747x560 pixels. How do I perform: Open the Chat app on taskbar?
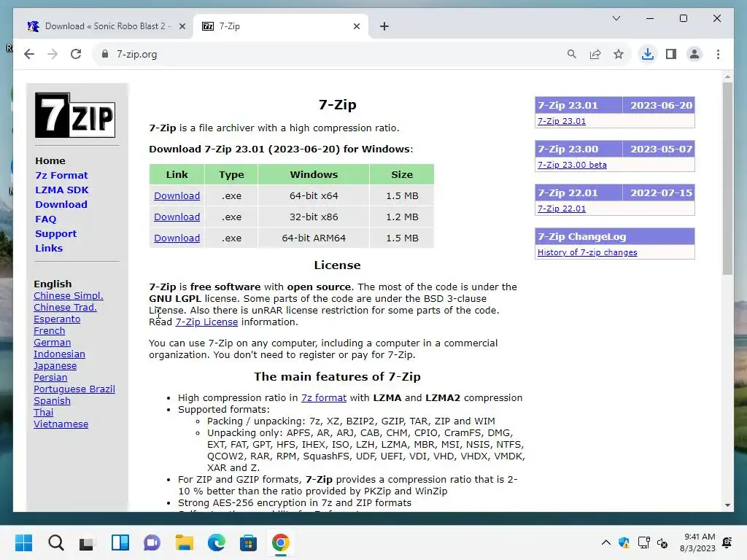pos(152,542)
